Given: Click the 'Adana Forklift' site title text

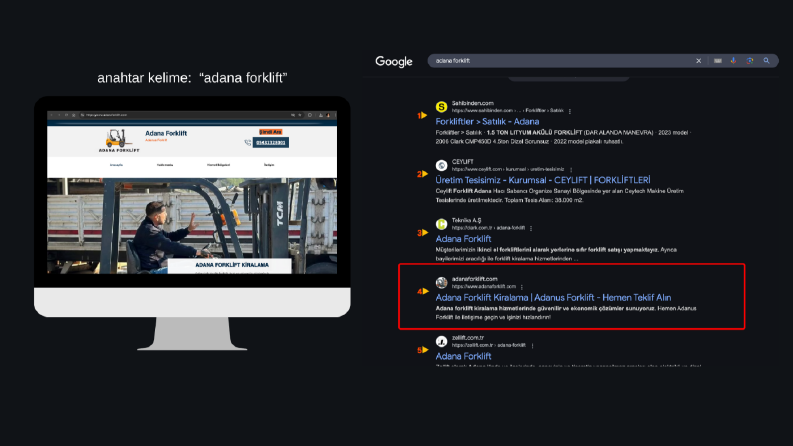Looking at the screenshot, I should 166,133.
